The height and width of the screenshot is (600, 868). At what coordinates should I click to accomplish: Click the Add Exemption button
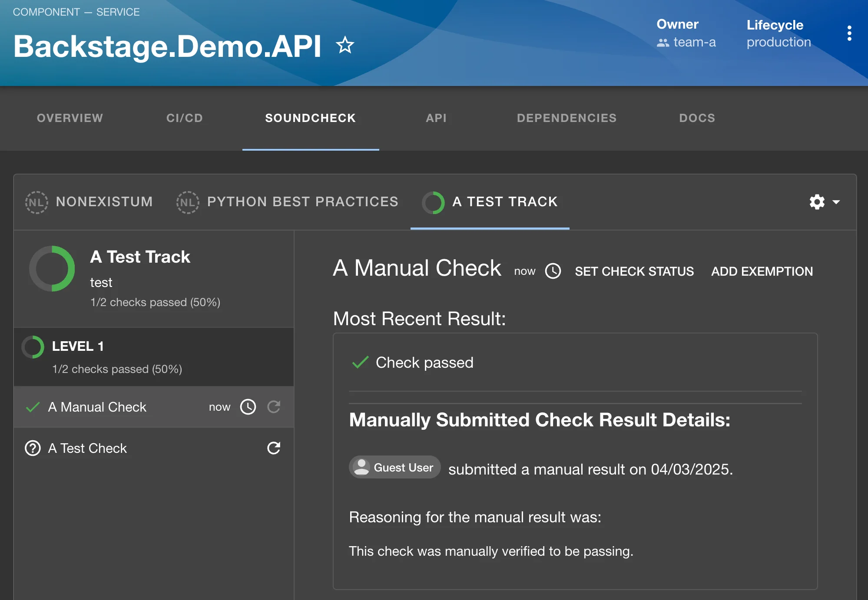(762, 271)
